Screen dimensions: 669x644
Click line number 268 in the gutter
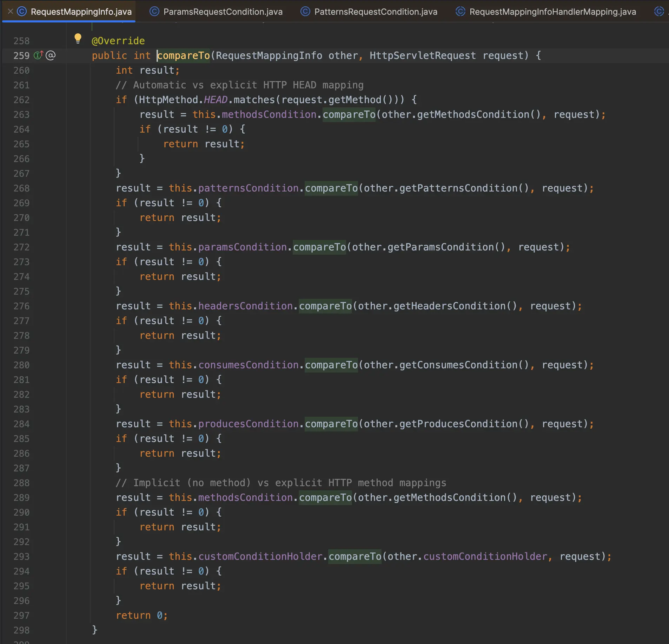(x=21, y=188)
